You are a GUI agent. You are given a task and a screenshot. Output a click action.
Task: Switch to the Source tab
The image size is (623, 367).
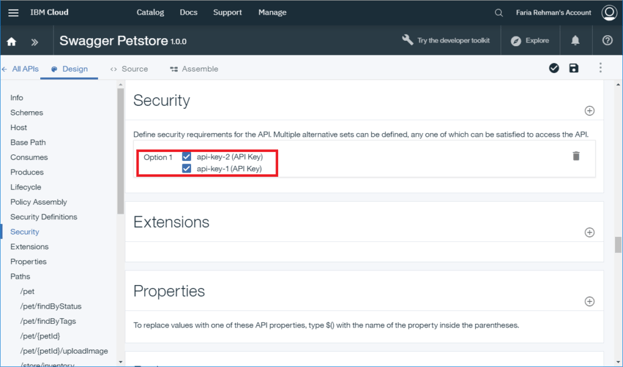pyautogui.click(x=129, y=69)
